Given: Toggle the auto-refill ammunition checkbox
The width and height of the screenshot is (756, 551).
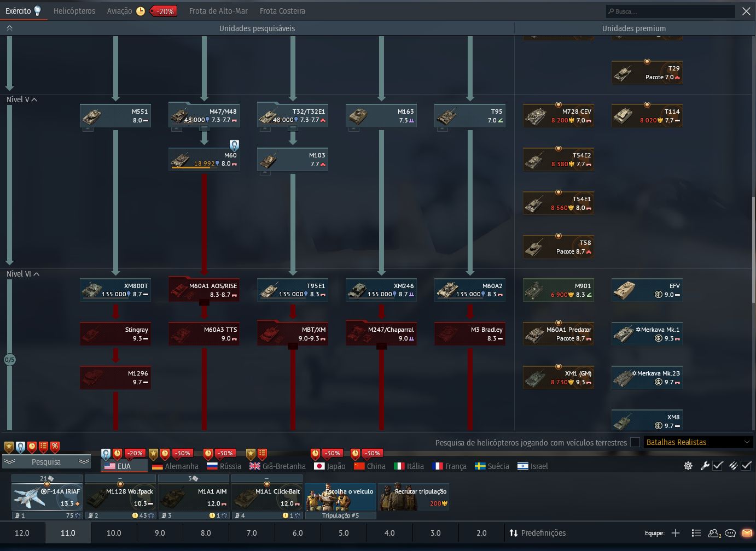Looking at the screenshot, I should [746, 466].
